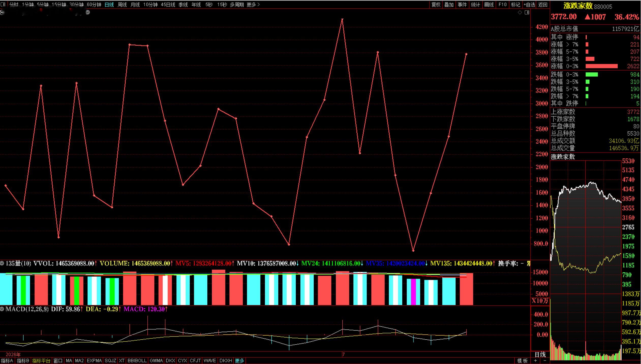Collapse the MACD indicator panel arrow
Image resolution: width=641 pixels, height=364 pixels.
pyautogui.click(x=2, y=309)
